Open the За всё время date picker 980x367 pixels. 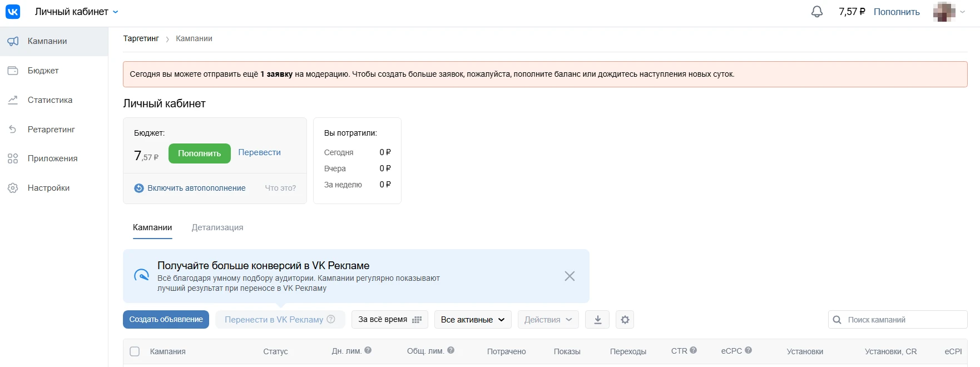click(x=390, y=320)
